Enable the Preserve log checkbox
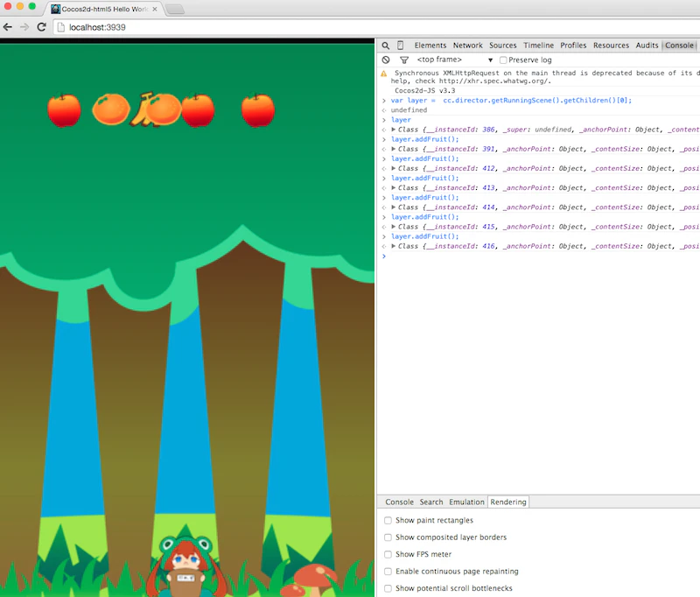 pos(503,60)
